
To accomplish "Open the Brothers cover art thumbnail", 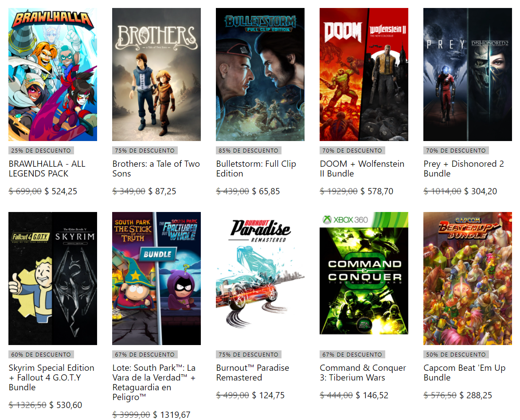I will point(156,75).
